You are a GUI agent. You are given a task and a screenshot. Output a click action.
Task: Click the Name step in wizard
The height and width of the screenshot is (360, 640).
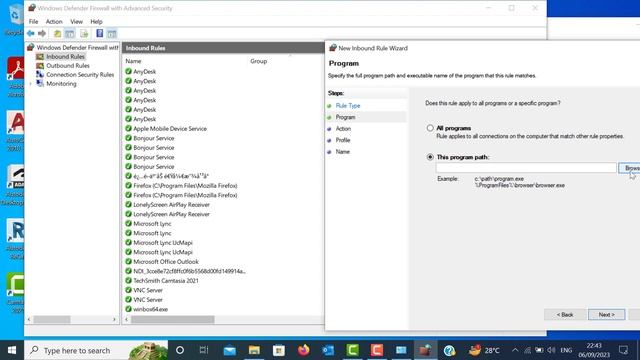pos(342,151)
